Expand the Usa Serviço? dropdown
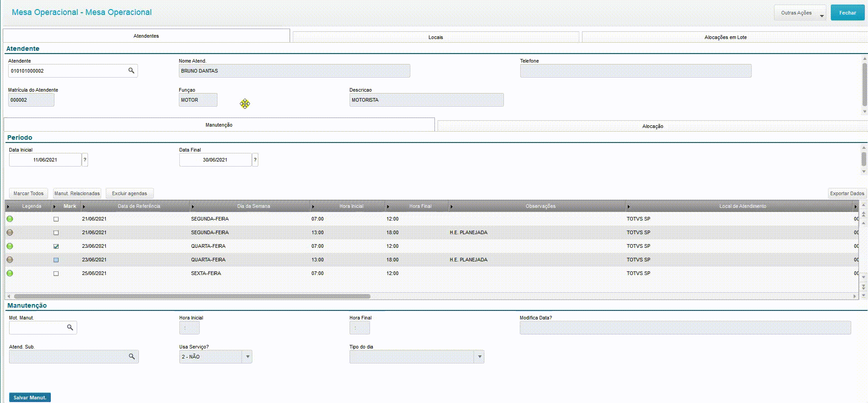 point(247,357)
